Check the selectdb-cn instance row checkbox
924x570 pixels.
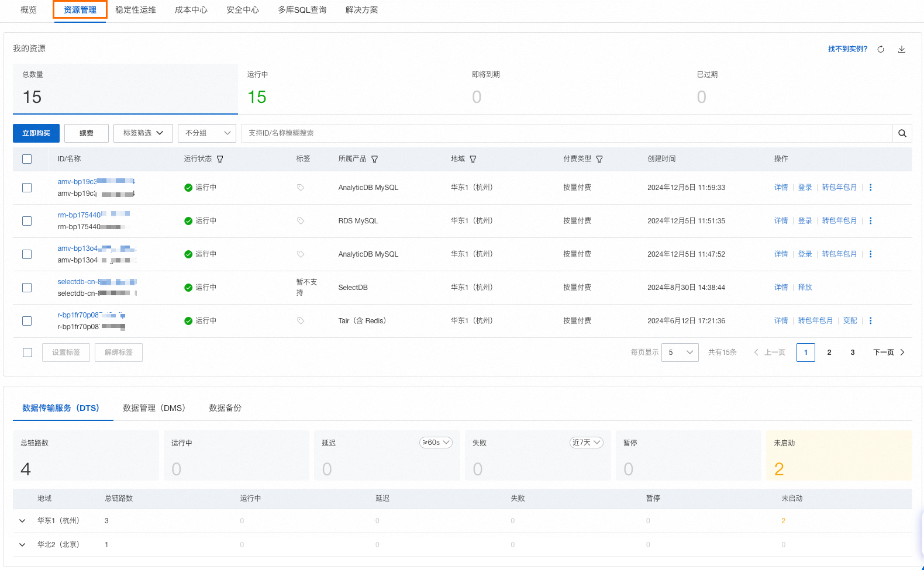(x=27, y=288)
